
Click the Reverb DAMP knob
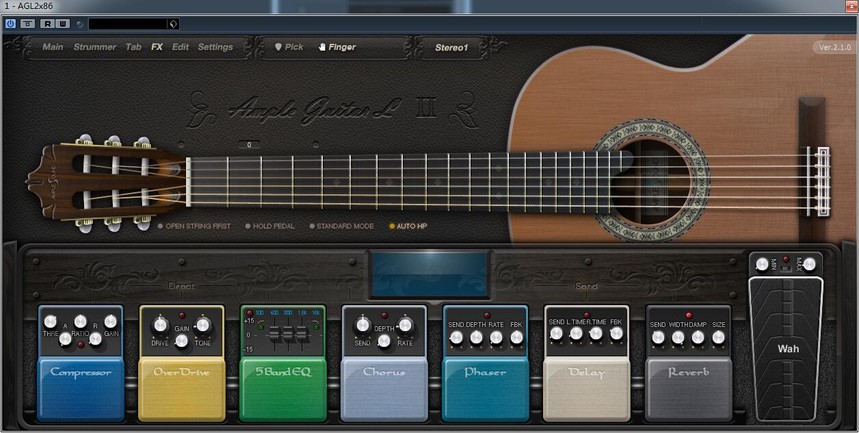tap(698, 337)
